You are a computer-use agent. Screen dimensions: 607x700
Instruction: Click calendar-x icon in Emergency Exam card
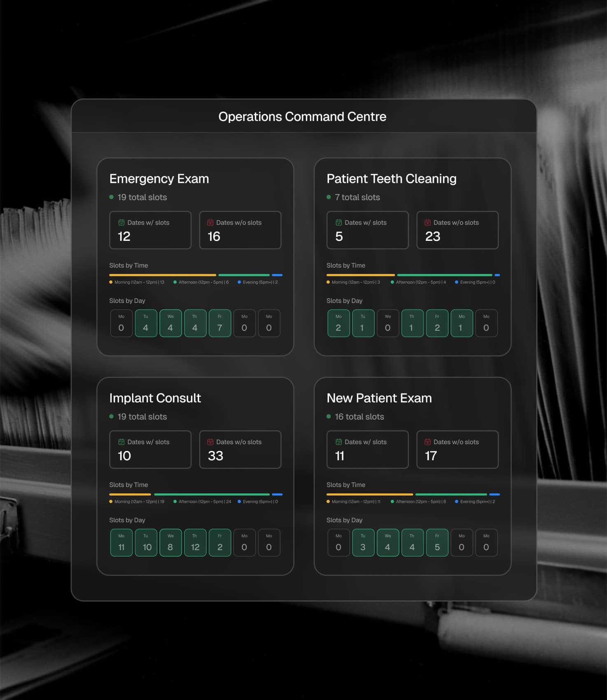click(210, 222)
